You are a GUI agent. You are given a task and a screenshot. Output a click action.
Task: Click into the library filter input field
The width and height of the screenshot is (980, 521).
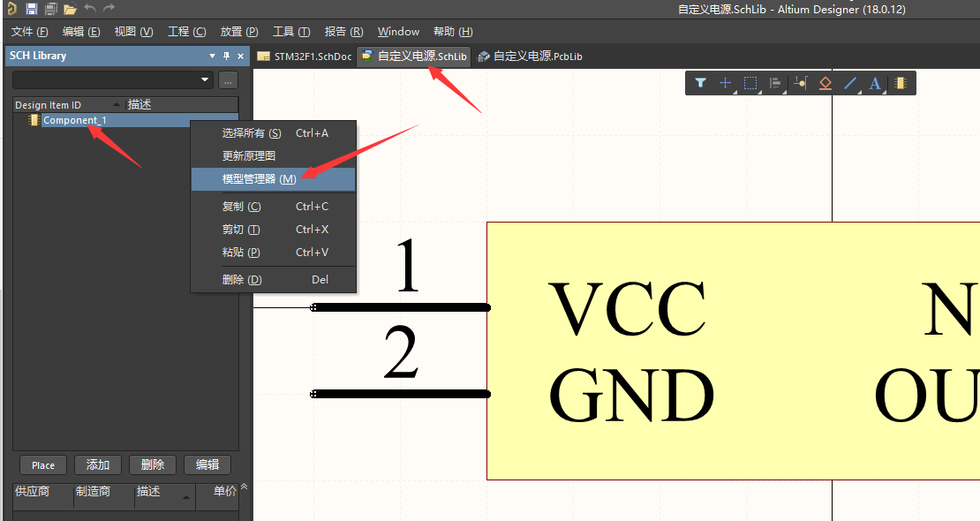[x=106, y=80]
